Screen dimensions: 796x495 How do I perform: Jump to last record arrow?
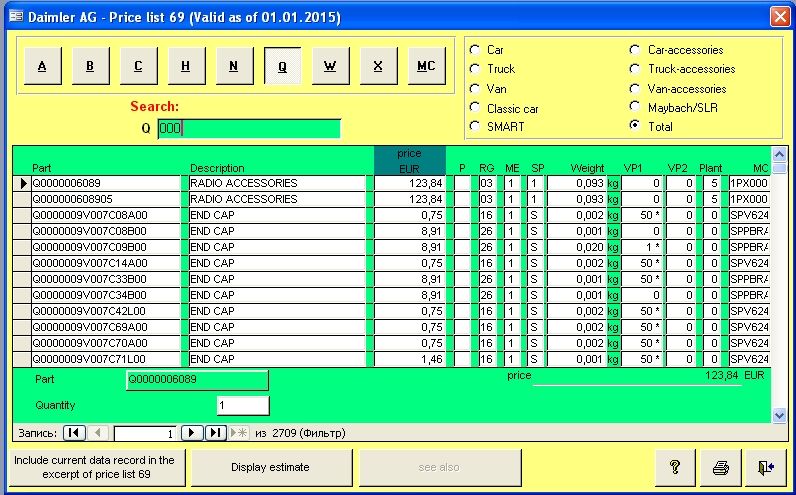pyautogui.click(x=215, y=433)
